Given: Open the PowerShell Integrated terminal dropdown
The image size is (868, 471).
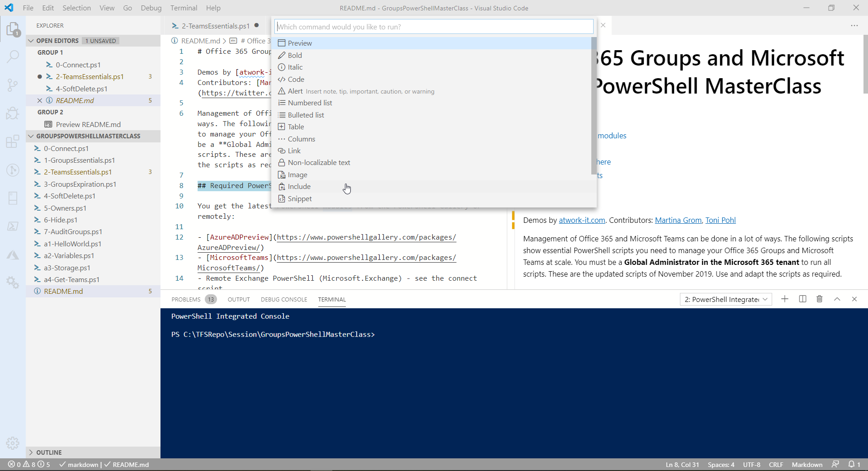Looking at the screenshot, I should click(x=726, y=299).
